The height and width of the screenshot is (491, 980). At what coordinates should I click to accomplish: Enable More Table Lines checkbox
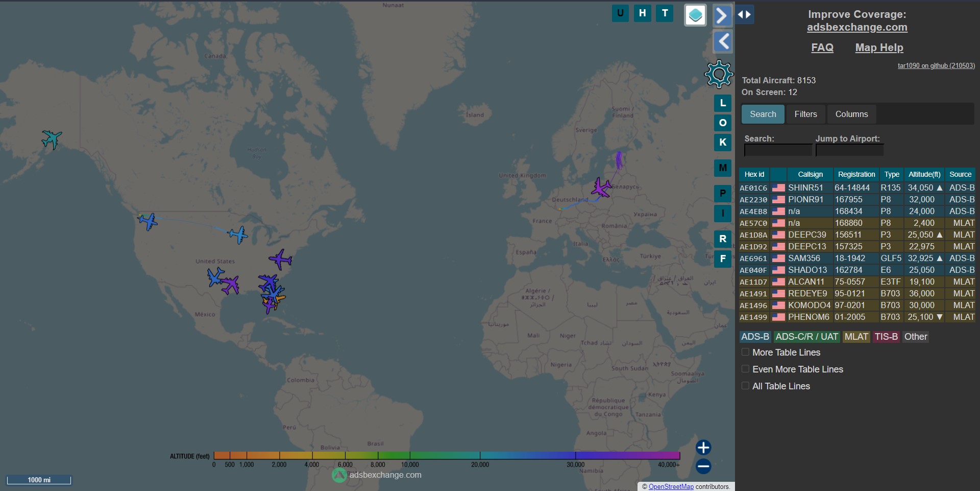pyautogui.click(x=745, y=352)
